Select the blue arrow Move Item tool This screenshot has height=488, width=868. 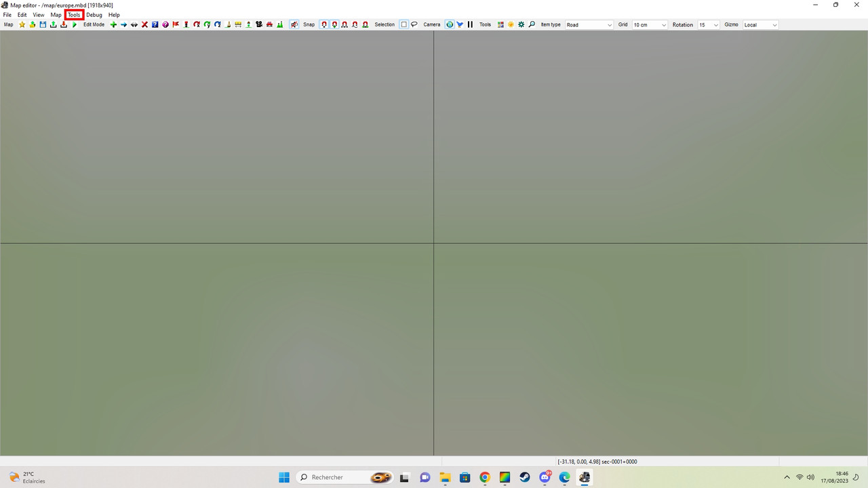coord(123,24)
